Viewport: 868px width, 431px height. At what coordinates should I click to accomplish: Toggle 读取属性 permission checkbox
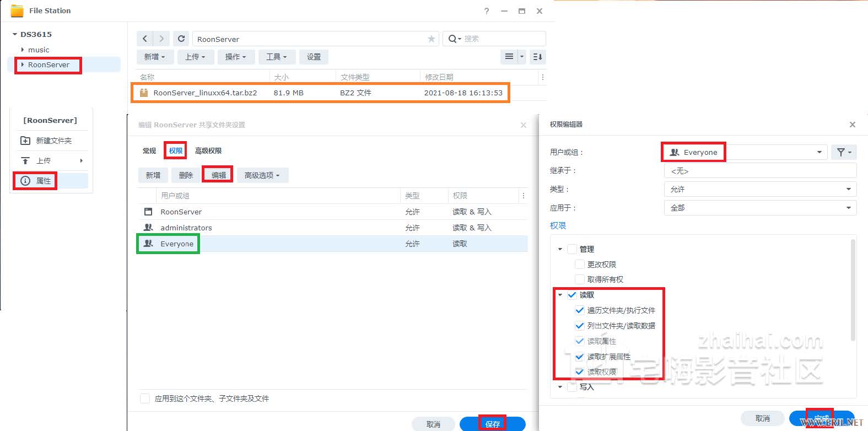(x=580, y=341)
